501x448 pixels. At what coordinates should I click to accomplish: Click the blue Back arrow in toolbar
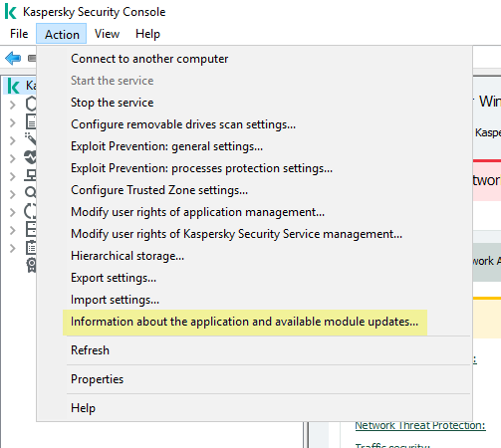[x=13, y=59]
